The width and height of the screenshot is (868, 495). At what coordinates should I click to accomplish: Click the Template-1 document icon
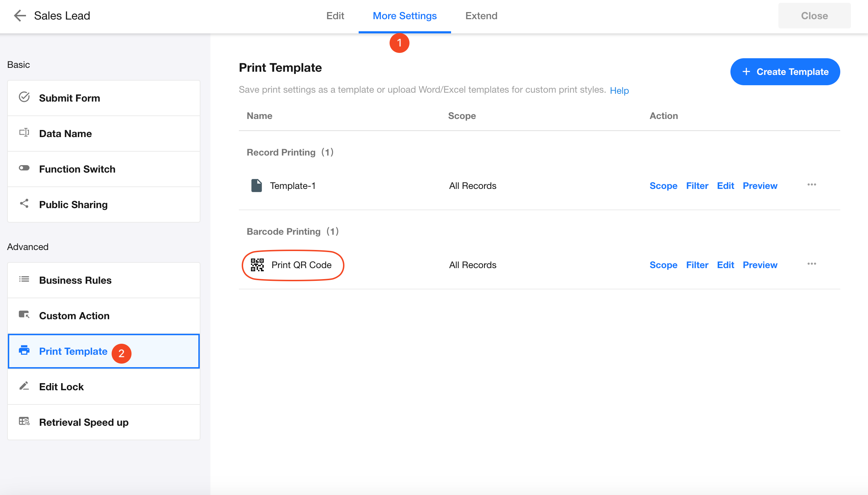(257, 186)
